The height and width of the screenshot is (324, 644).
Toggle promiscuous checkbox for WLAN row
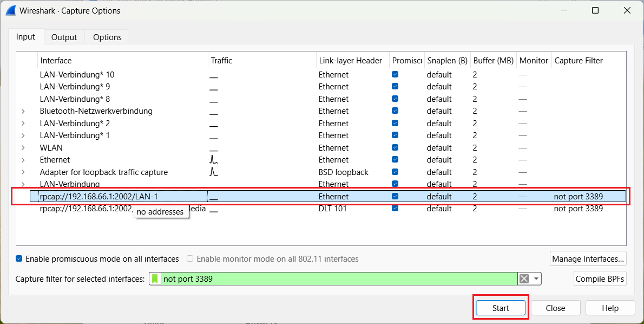395,147
